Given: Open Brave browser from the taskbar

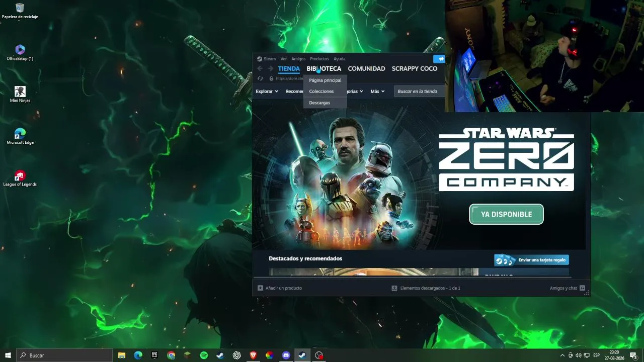Looking at the screenshot, I should click(253, 355).
